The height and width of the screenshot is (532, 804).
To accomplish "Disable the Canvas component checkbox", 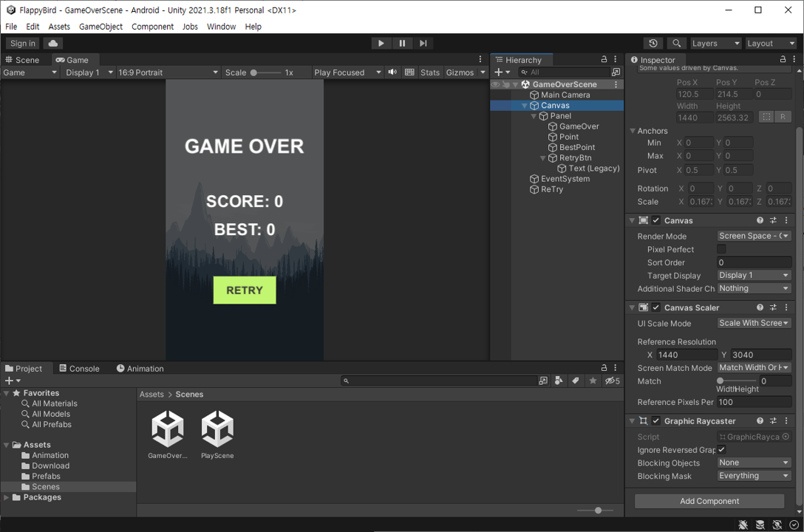I will (x=655, y=220).
